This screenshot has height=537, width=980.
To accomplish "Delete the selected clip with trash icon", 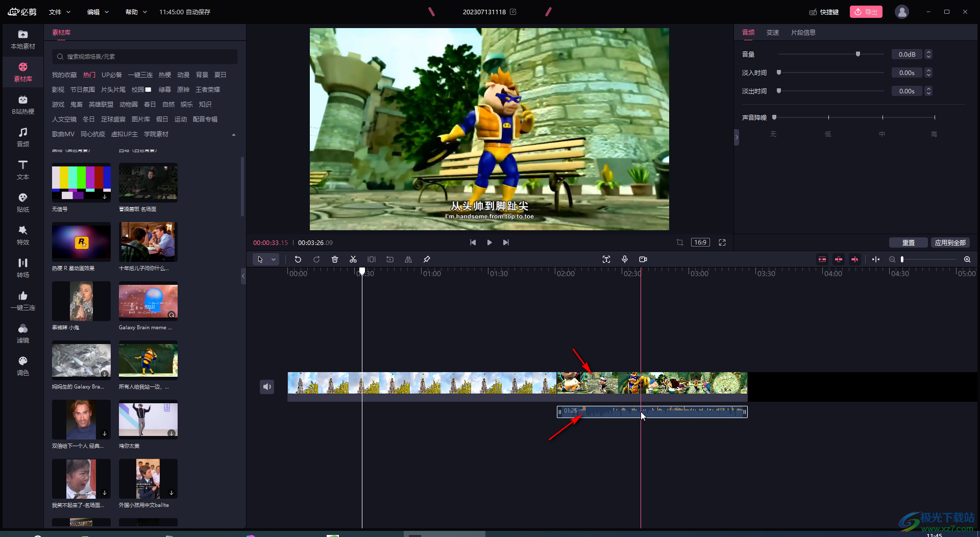I will [x=335, y=259].
